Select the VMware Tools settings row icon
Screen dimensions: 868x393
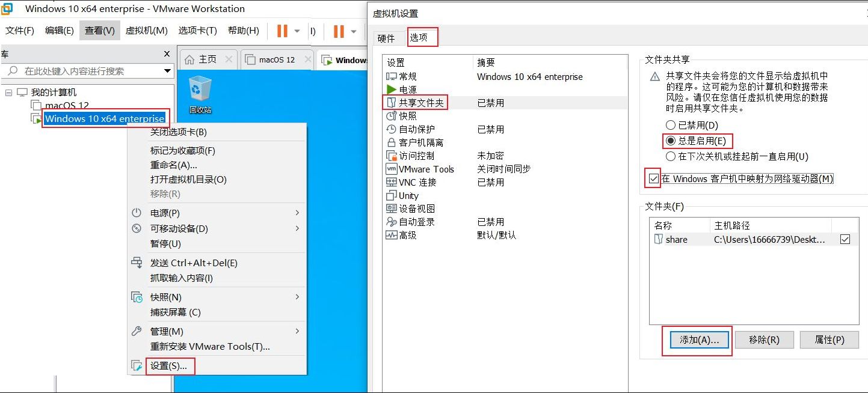[x=392, y=169]
